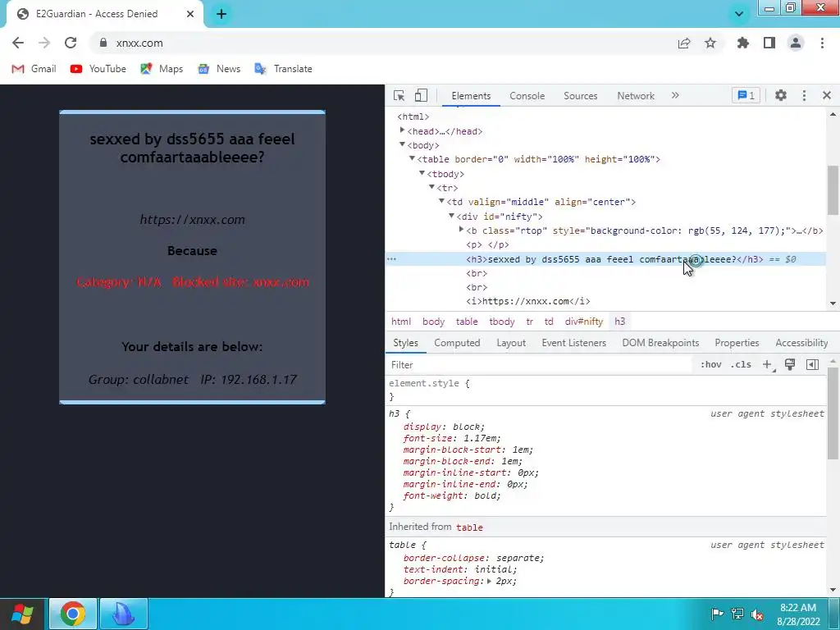Toggle the .cls element classes panel
The image size is (840, 630).
tap(741, 364)
